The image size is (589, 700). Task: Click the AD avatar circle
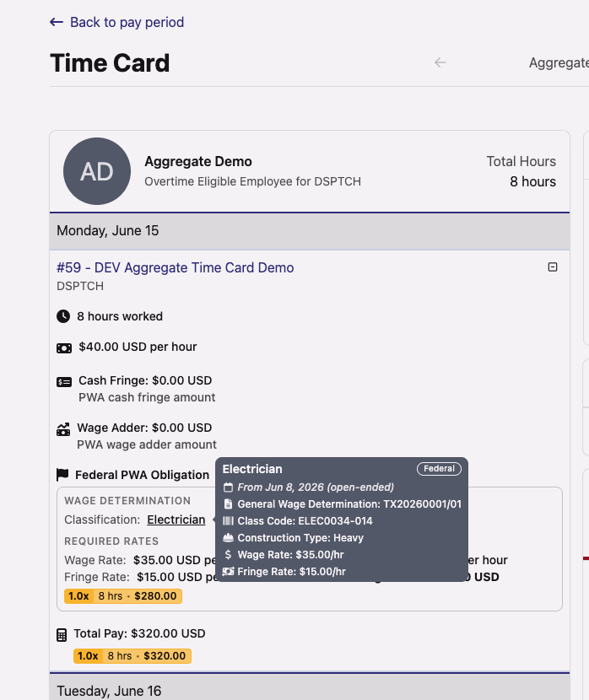97,171
